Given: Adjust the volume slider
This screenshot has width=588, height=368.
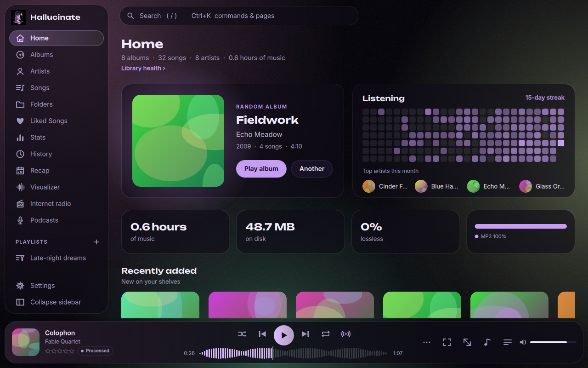Looking at the screenshot, I should pyautogui.click(x=553, y=342).
